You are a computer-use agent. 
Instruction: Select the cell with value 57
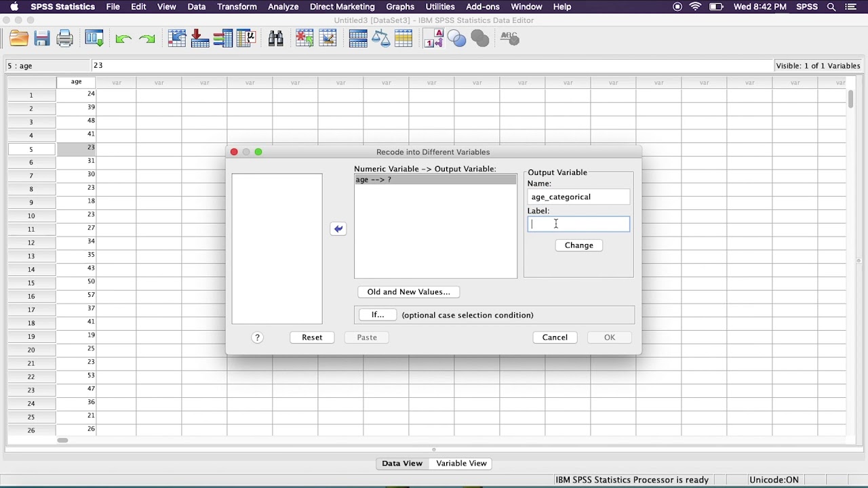(76, 296)
